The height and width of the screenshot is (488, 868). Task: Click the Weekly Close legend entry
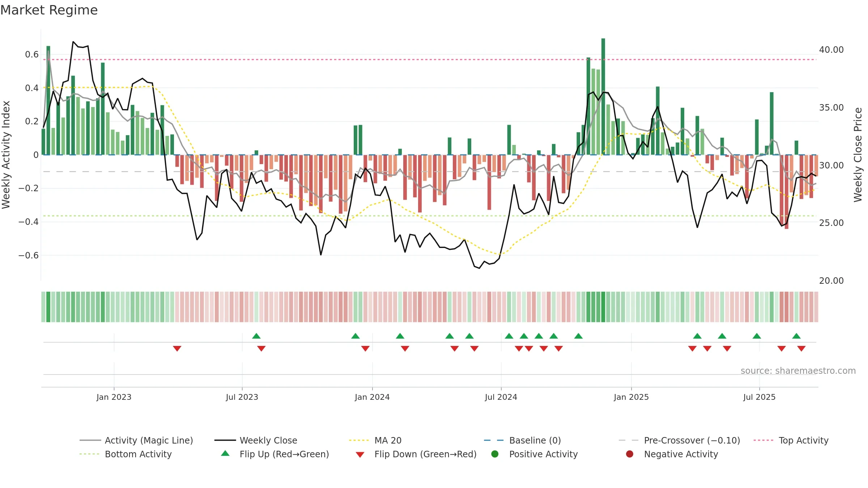coord(256,440)
